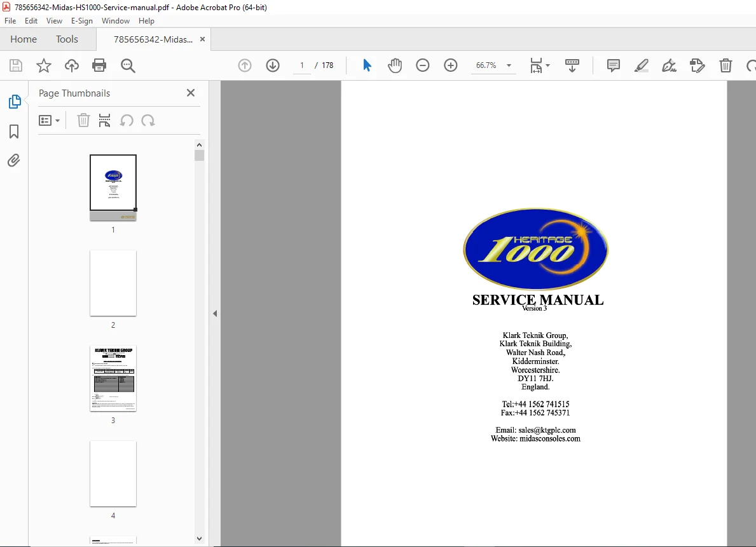Zoom out with minus circle
Screen dimensions: 756x547
point(423,65)
